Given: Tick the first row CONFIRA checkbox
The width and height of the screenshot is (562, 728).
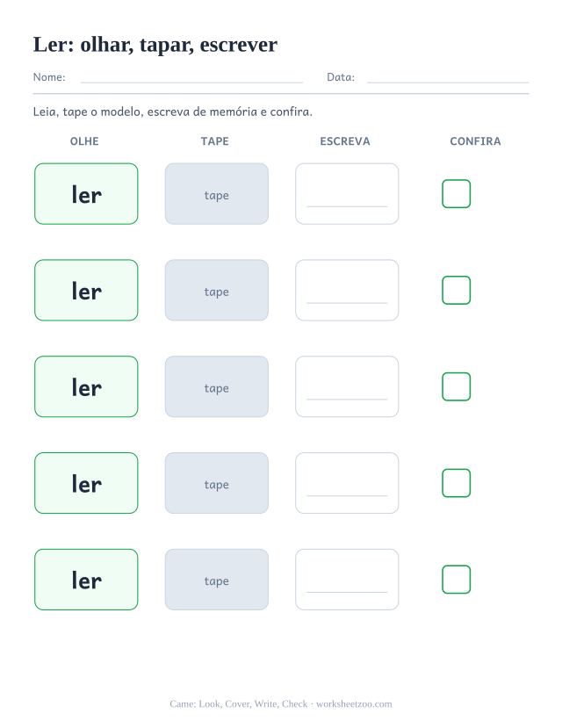Looking at the screenshot, I should [x=457, y=193].
